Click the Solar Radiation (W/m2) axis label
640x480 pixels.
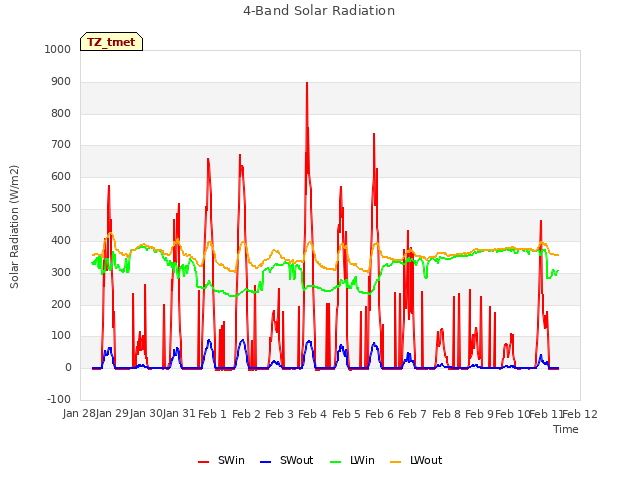pyautogui.click(x=14, y=227)
